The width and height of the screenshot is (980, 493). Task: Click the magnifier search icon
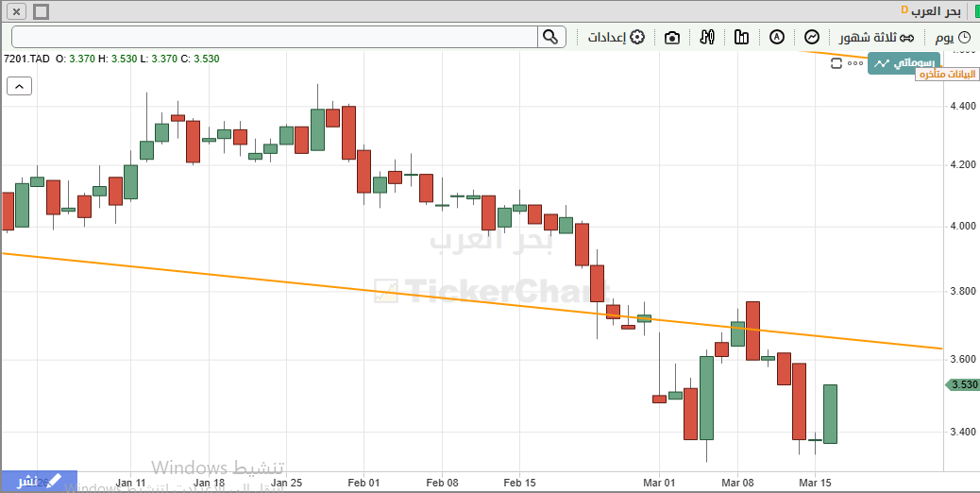(x=550, y=37)
